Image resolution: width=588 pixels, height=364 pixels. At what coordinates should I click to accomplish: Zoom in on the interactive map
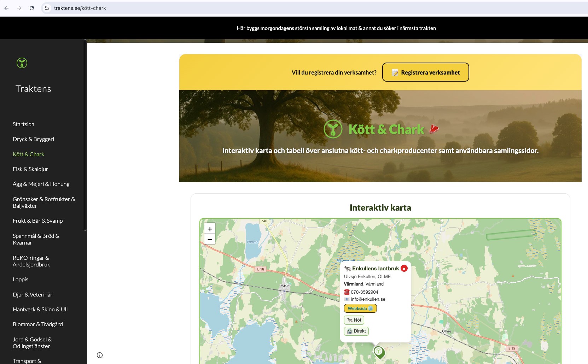pyautogui.click(x=210, y=229)
